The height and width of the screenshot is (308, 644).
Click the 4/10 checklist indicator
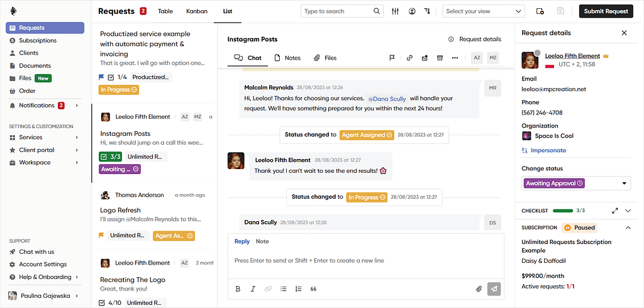coord(111,303)
